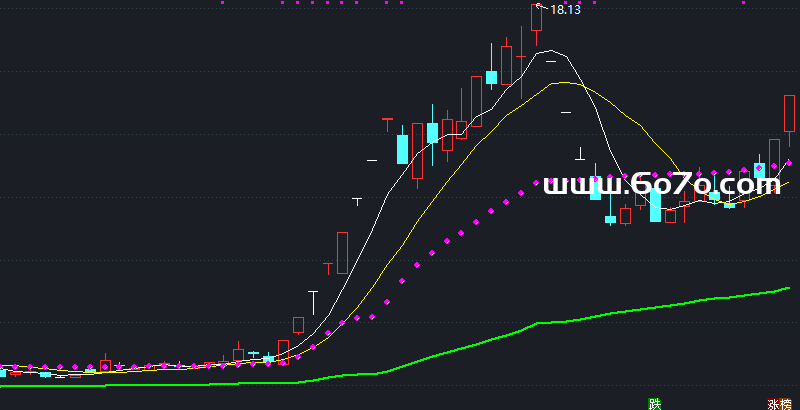
Task: Click the green 跌 marker at chart bottom
Action: tap(655, 404)
